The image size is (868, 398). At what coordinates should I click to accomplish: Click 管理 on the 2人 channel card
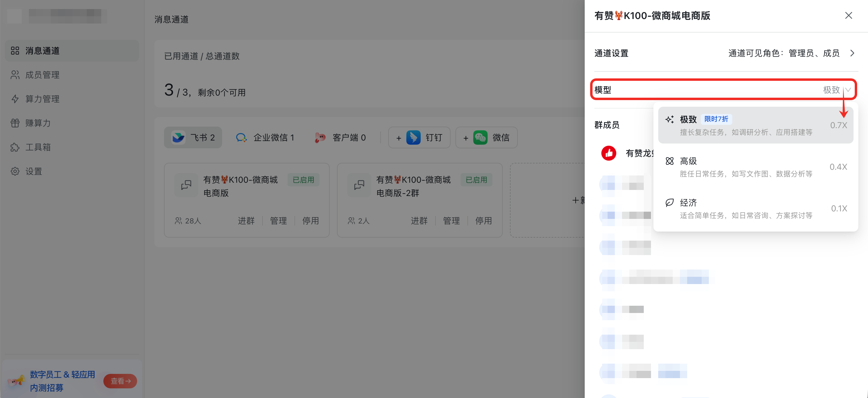(451, 221)
